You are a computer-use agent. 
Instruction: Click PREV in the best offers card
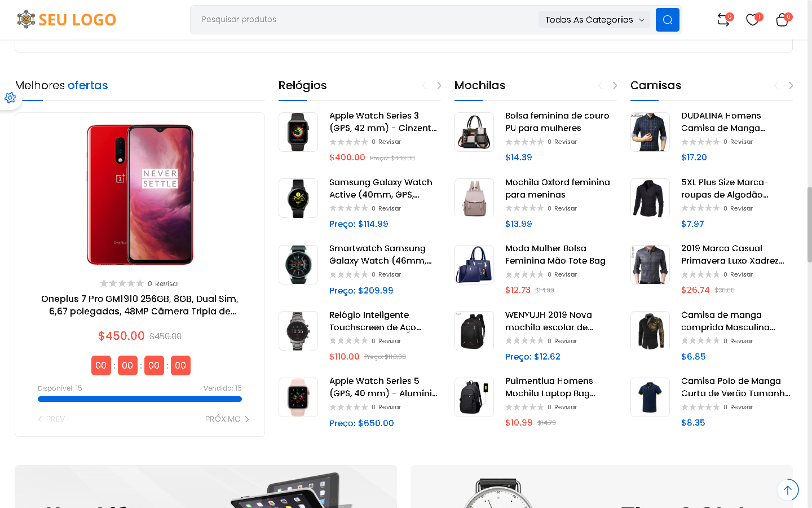[x=51, y=419]
